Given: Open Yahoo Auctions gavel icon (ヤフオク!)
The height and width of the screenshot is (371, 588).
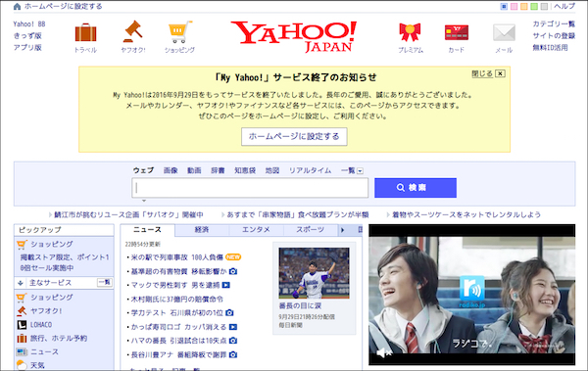Looking at the screenshot, I should pyautogui.click(x=132, y=31).
